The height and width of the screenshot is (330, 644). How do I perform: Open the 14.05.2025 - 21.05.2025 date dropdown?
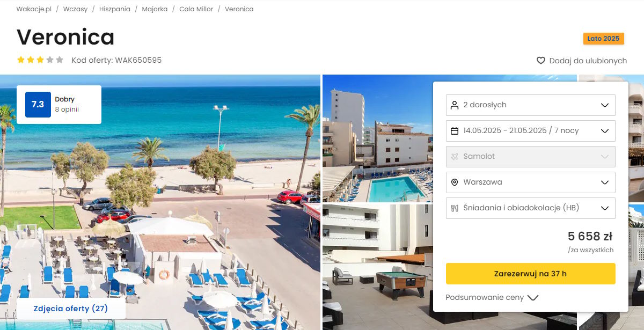(531, 131)
